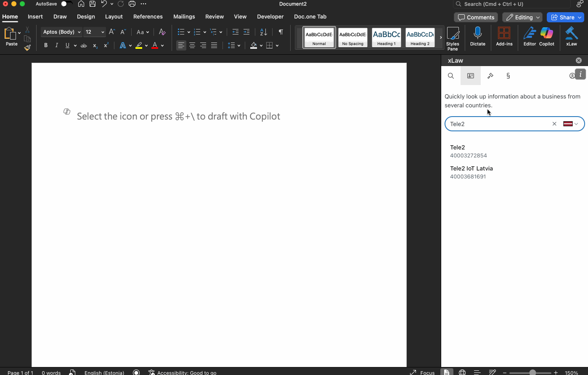
Task: Increase font size with the grow font icon
Action: click(112, 32)
